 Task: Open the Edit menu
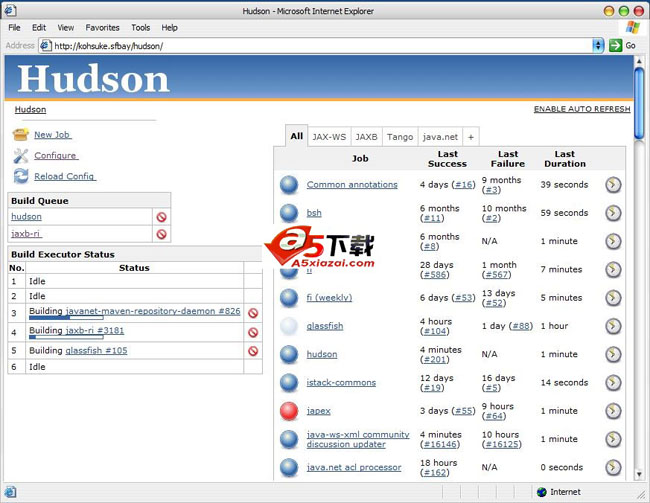coord(39,28)
